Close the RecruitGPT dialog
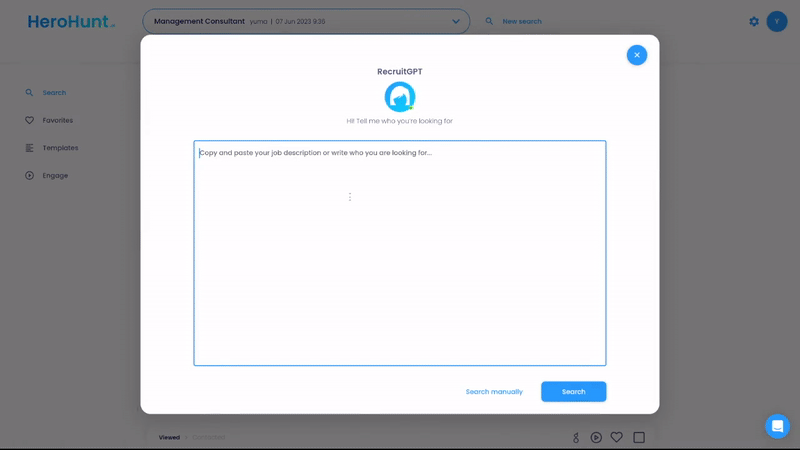This screenshot has height=450, width=800. tap(637, 55)
